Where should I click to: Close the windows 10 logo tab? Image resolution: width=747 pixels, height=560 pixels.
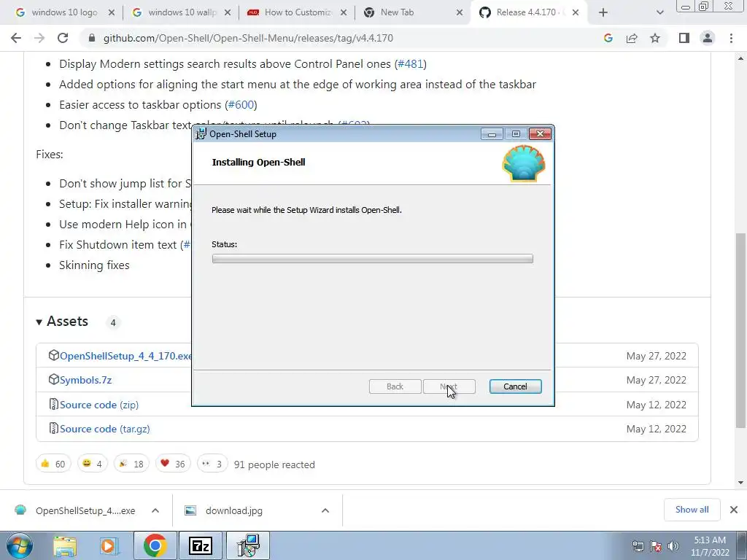(x=112, y=13)
